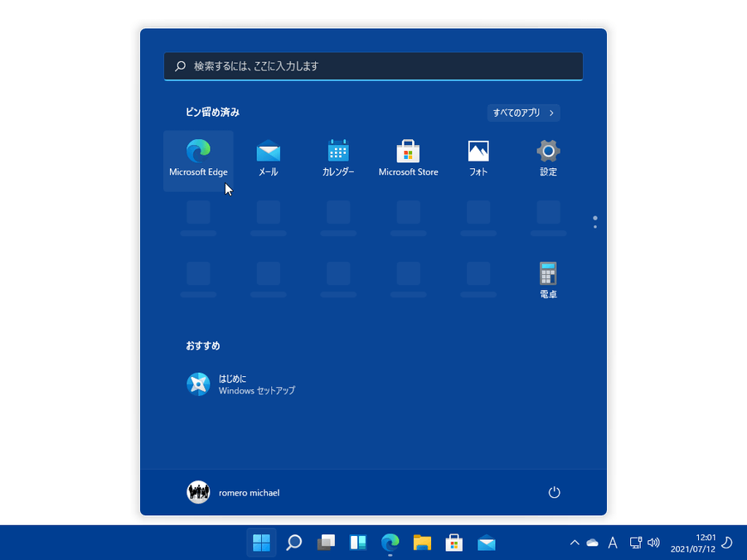Open Task View on taskbar
The width and height of the screenshot is (747, 560).
pyautogui.click(x=326, y=543)
